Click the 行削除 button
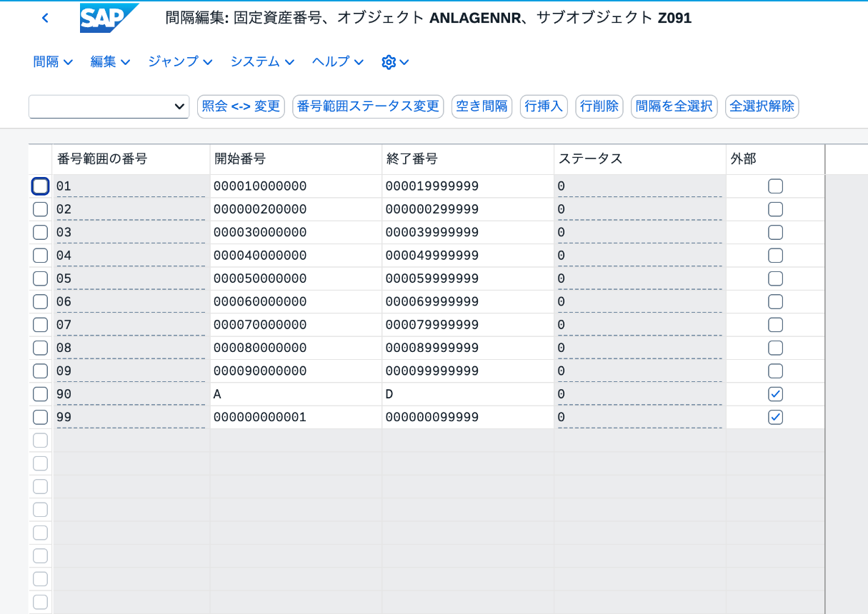The image size is (868, 614). coord(599,107)
